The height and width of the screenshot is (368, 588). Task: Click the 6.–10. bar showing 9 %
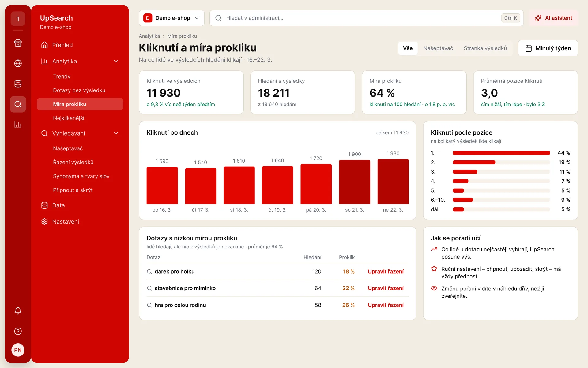click(x=463, y=200)
